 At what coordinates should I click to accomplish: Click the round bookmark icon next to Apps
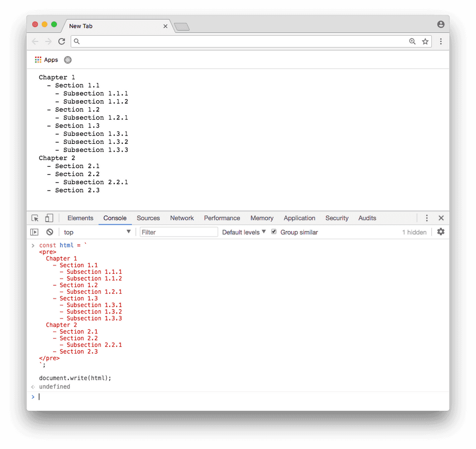(x=68, y=60)
